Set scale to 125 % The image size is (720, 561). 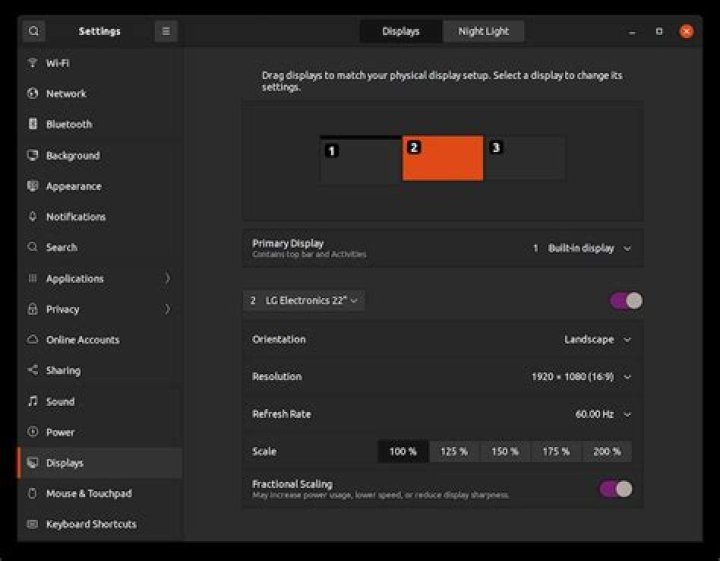[x=454, y=451]
